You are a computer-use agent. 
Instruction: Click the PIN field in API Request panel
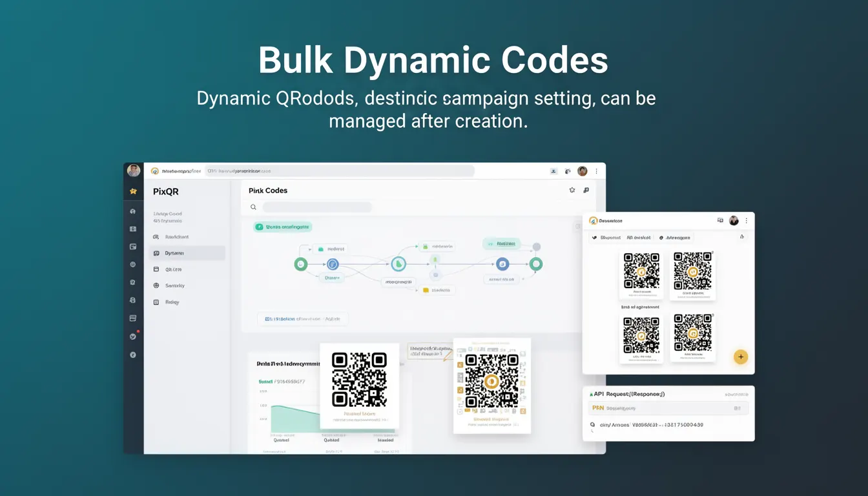(668, 408)
